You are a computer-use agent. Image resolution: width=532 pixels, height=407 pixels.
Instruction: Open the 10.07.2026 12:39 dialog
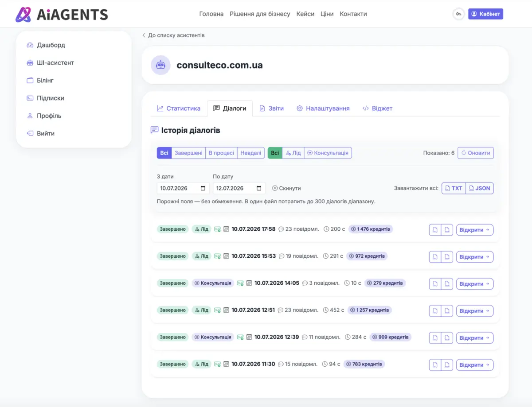[475, 338]
